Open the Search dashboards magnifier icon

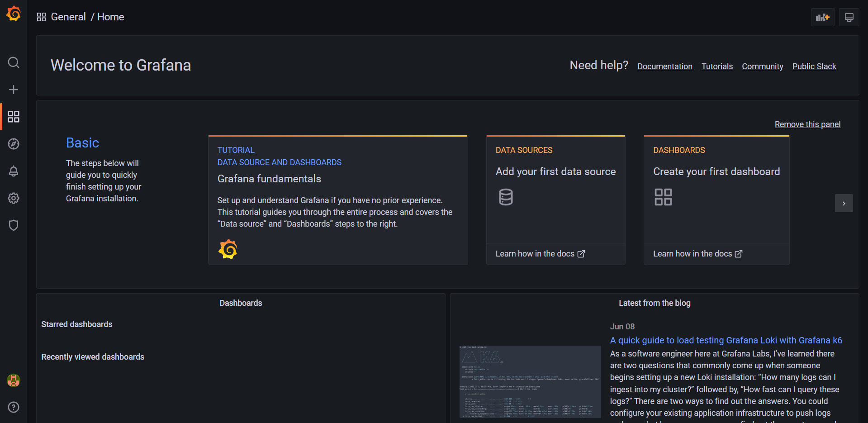(x=14, y=62)
